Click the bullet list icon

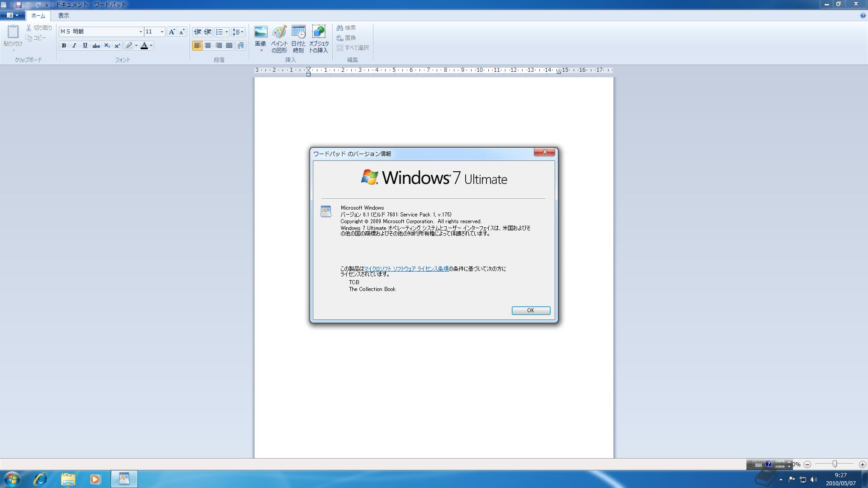pos(219,32)
